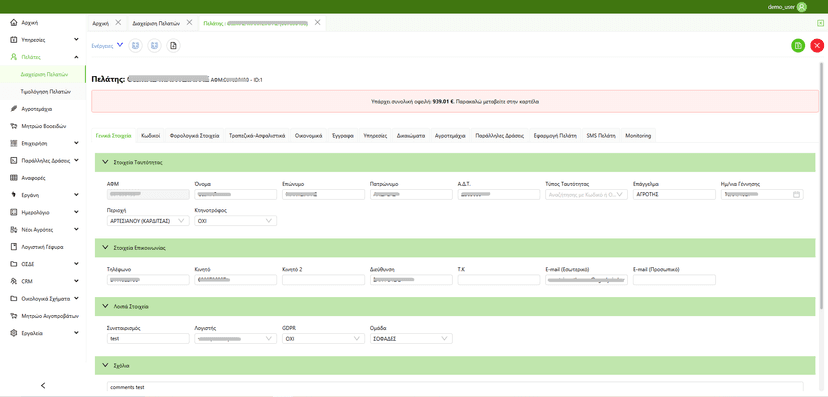The image size is (828, 397).
Task: Collapse the sidebar with the arrow
Action: point(43,385)
